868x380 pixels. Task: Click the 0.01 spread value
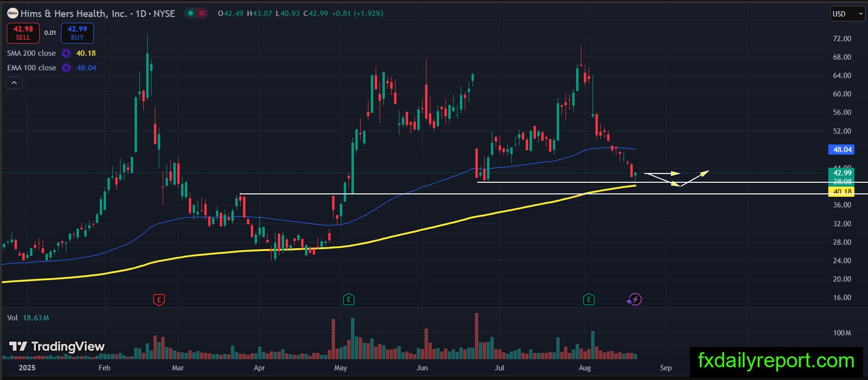pos(50,33)
